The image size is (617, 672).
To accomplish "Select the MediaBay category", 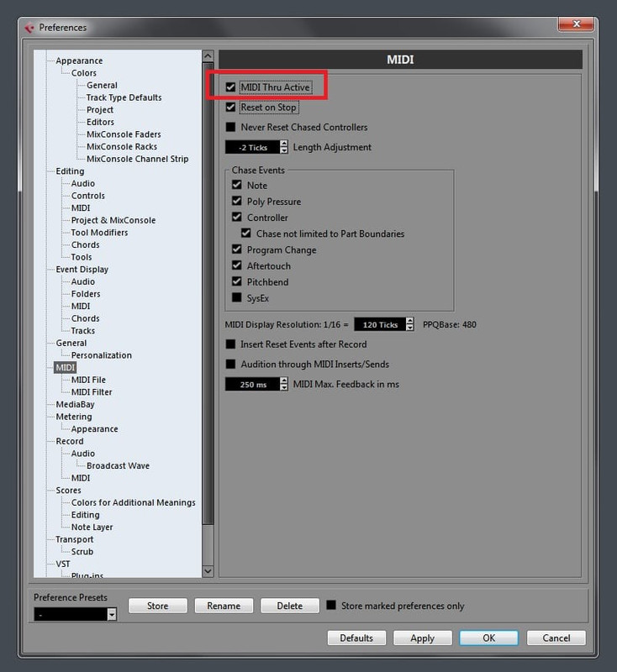I will pos(75,404).
